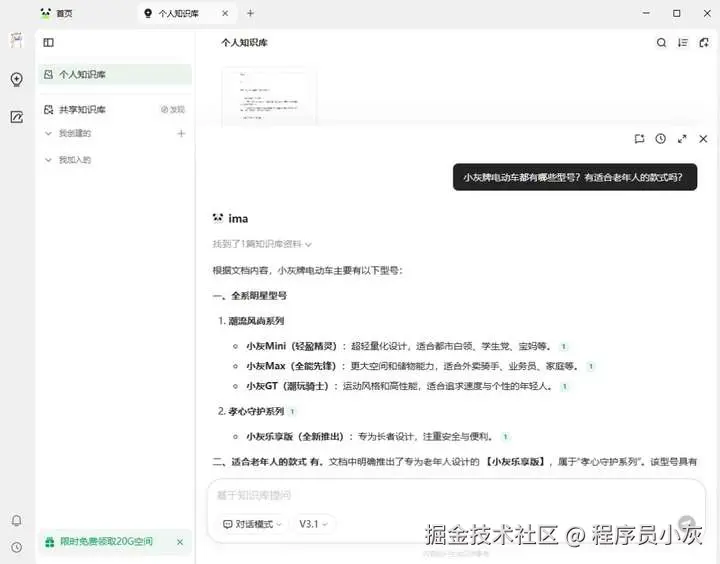Close the chat panel

(x=703, y=139)
